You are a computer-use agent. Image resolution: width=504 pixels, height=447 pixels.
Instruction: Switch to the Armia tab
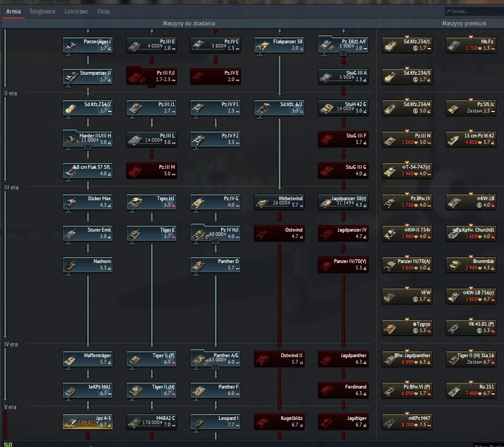[x=14, y=11]
